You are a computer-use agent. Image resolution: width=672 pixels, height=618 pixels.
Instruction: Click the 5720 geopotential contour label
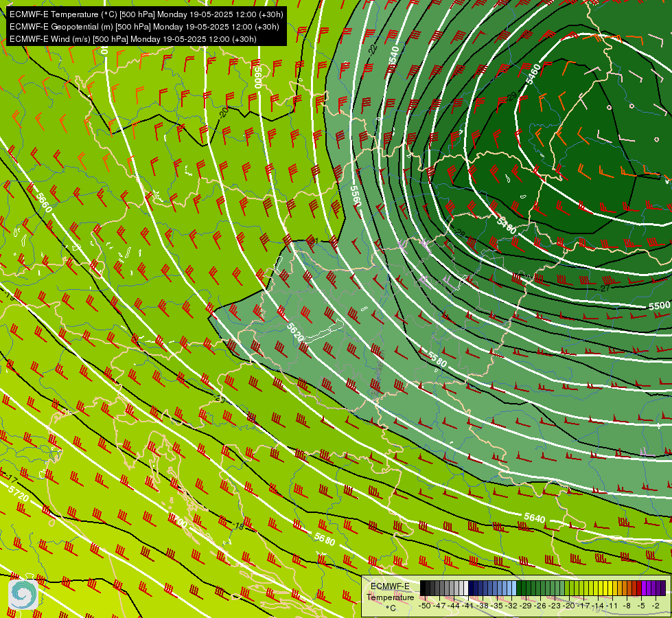pyautogui.click(x=19, y=494)
